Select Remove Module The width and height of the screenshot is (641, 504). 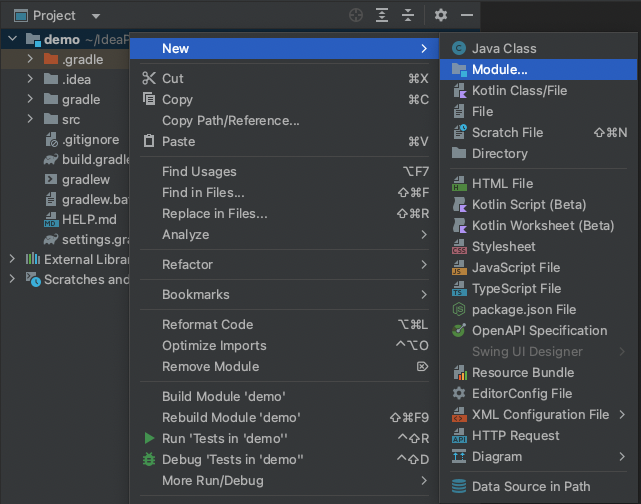[285, 367]
